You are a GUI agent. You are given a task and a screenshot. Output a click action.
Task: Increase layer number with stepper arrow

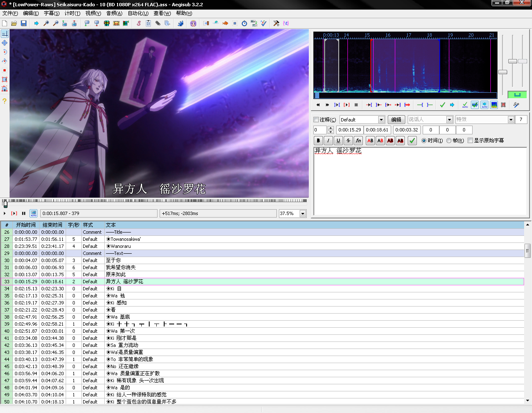330,128
